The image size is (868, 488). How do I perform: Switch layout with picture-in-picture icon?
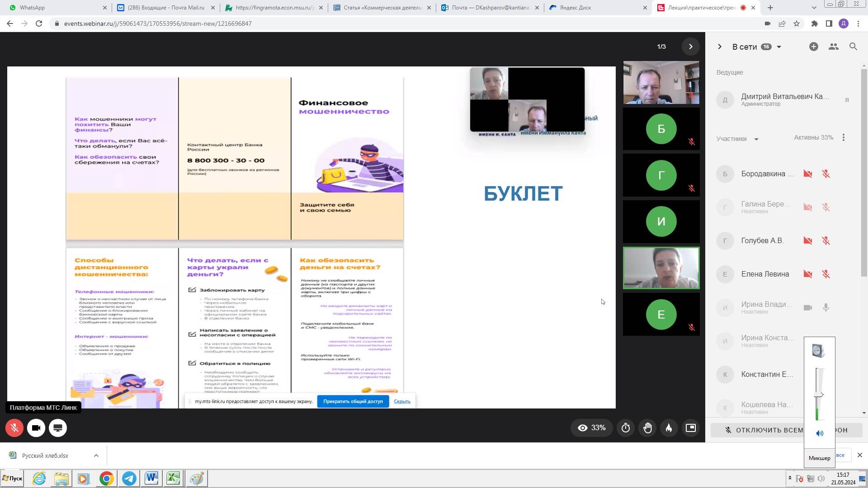click(x=691, y=428)
